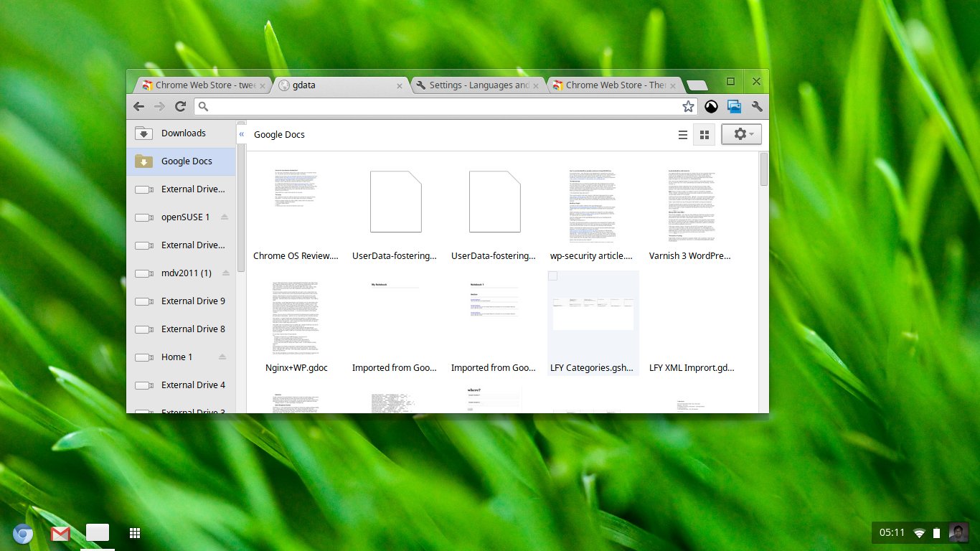Open the Gmail icon in the launcher shelf

[x=60, y=533]
